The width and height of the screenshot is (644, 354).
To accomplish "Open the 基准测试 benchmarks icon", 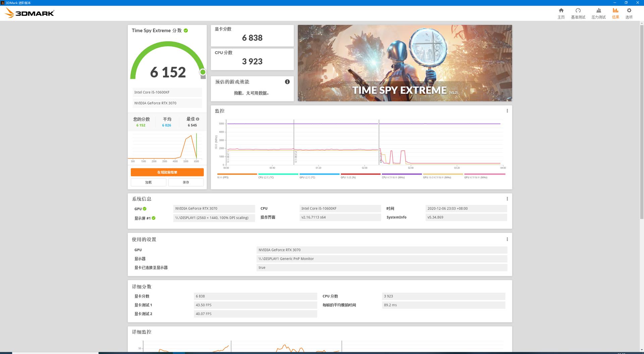I will coord(578,11).
